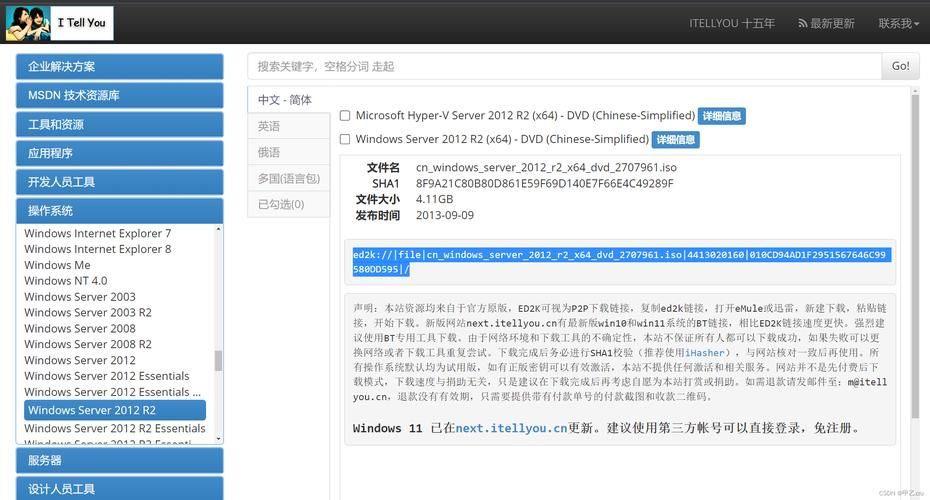The image size is (930, 500).
Task: Select the highlighted Windows Server 2012 R2
Action: (x=115, y=410)
